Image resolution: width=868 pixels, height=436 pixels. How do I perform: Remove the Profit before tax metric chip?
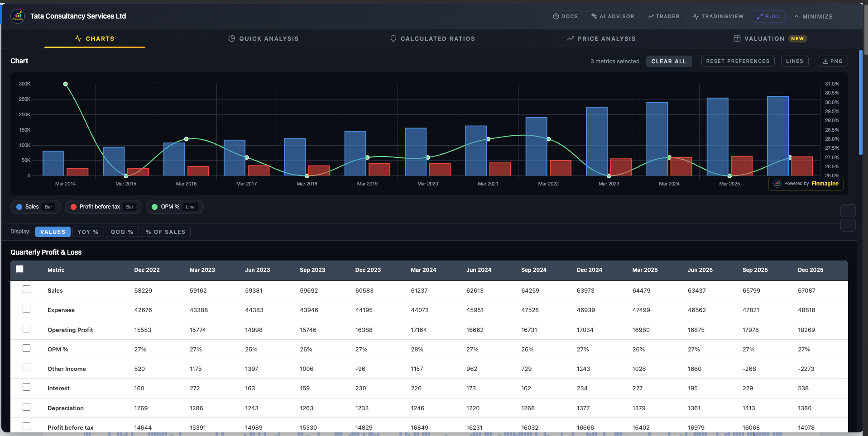pos(103,207)
